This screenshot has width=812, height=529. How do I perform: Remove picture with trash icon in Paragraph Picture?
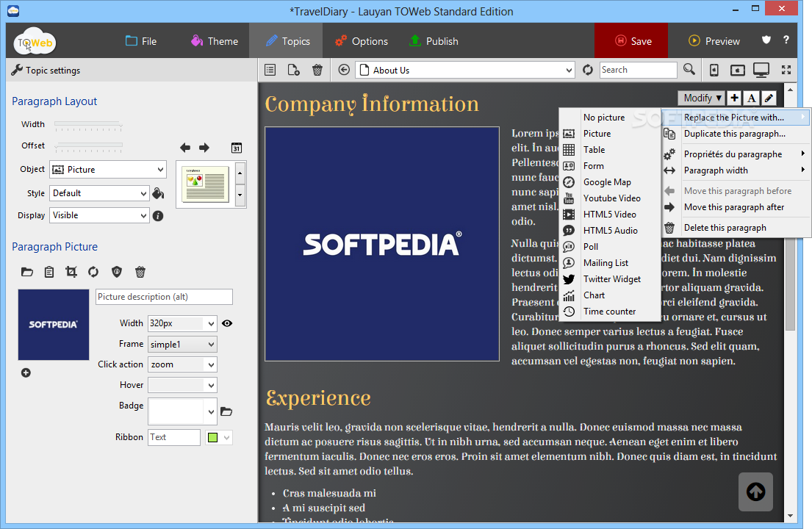tap(140, 272)
